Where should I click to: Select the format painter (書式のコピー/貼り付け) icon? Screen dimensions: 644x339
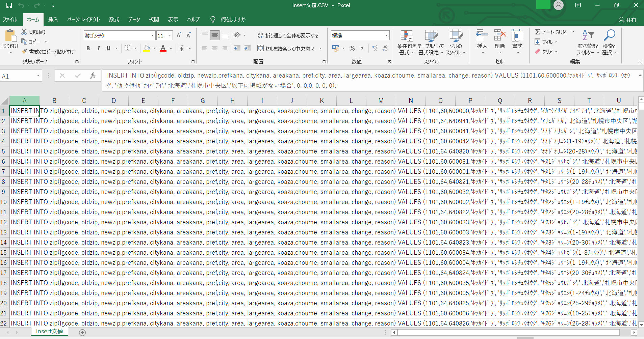coord(24,51)
